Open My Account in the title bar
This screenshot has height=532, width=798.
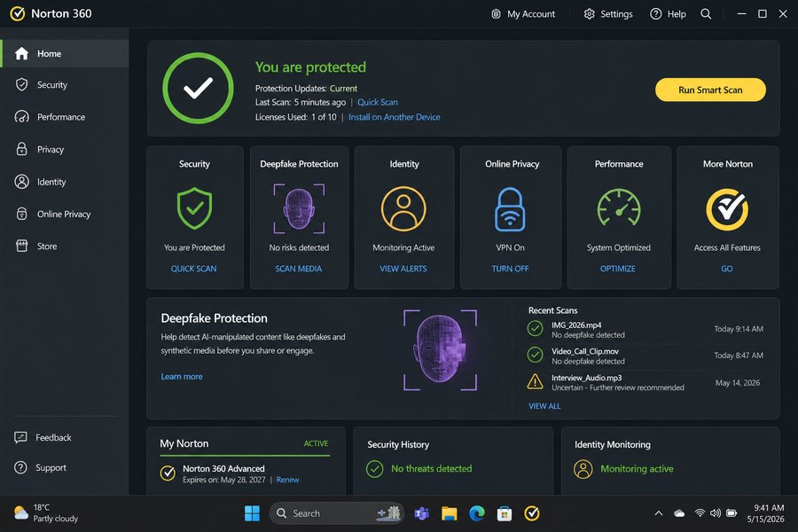point(523,14)
